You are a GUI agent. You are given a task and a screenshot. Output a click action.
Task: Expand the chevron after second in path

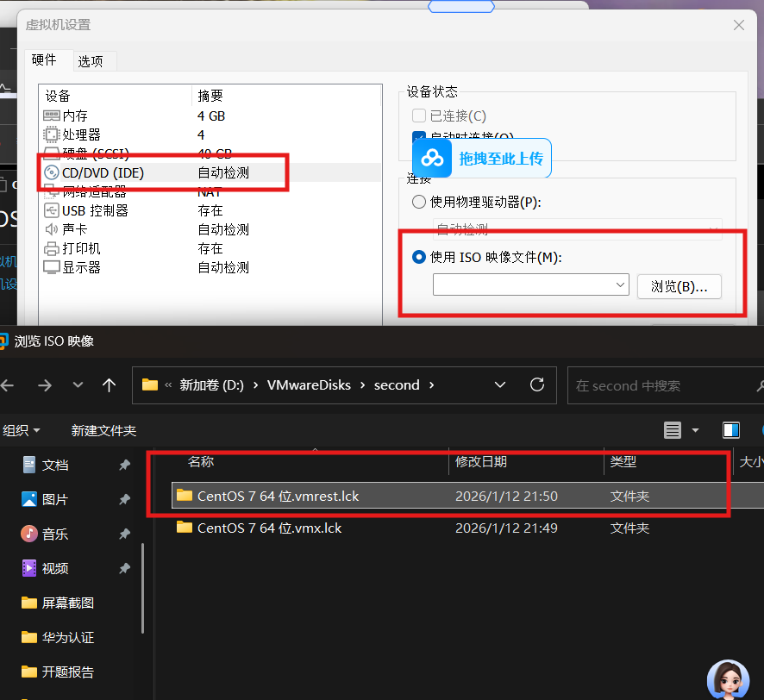click(432, 385)
